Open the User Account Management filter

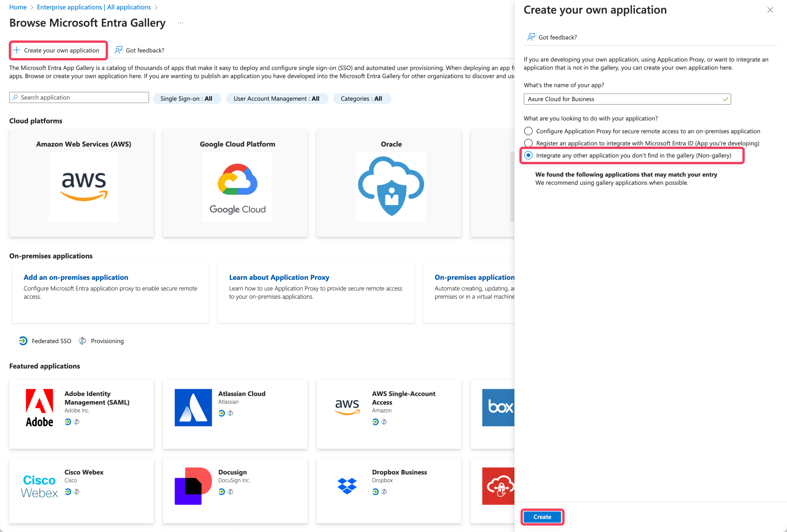[277, 99]
